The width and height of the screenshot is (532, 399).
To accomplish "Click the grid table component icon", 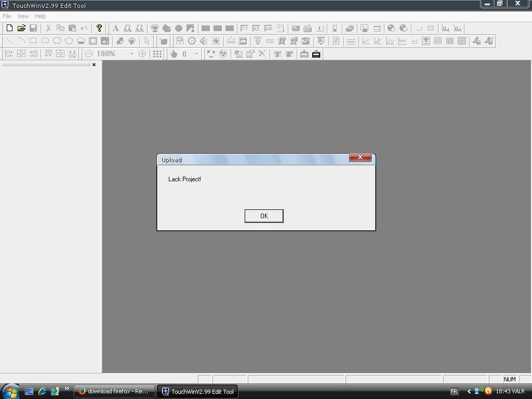I will pos(462,41).
